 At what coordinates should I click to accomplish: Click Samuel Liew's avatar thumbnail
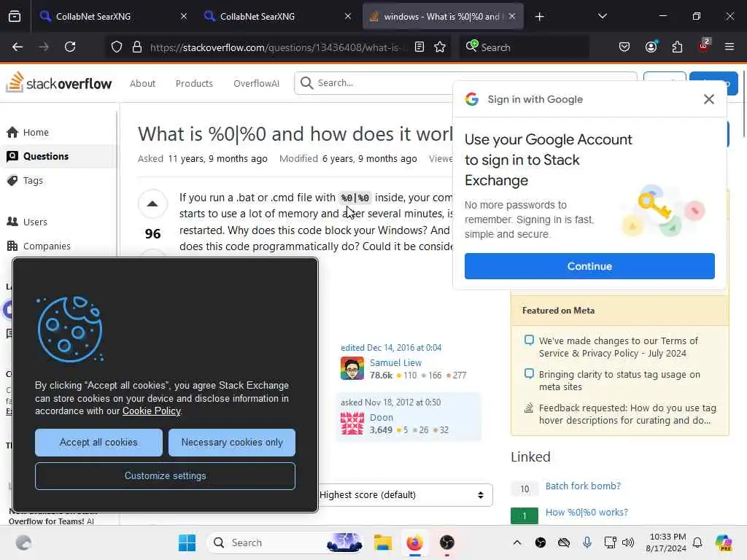352,368
